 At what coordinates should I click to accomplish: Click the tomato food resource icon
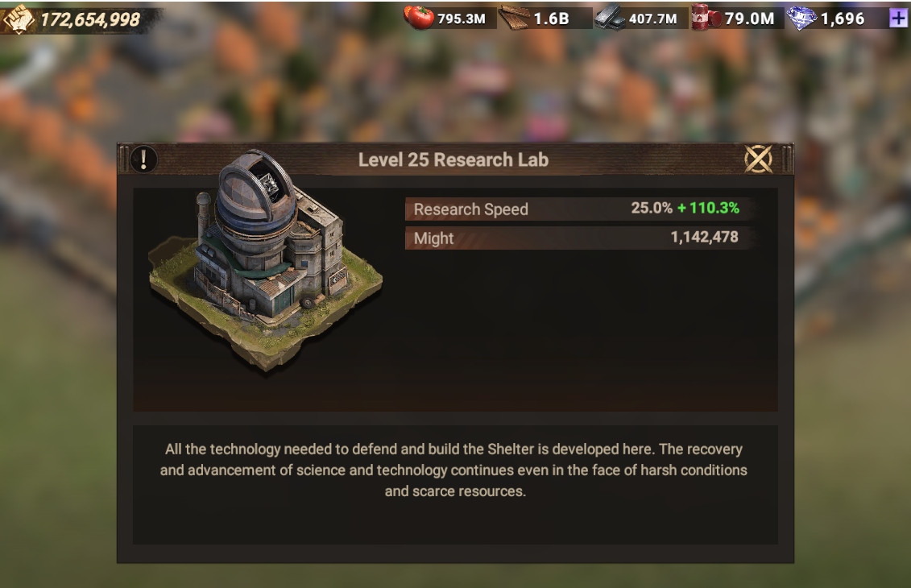pos(419,18)
